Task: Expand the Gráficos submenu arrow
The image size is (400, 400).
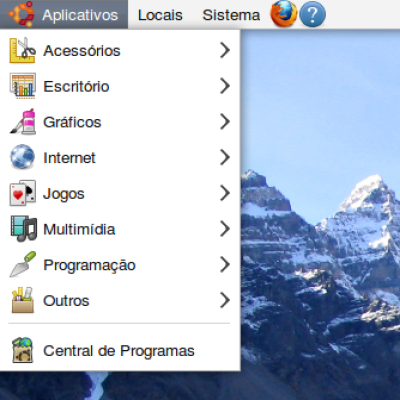Action: [225, 122]
